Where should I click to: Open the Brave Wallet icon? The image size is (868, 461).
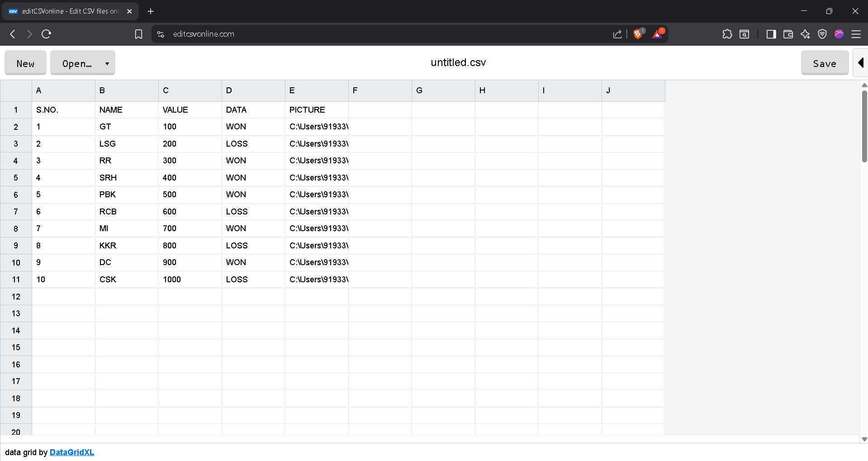coord(788,34)
